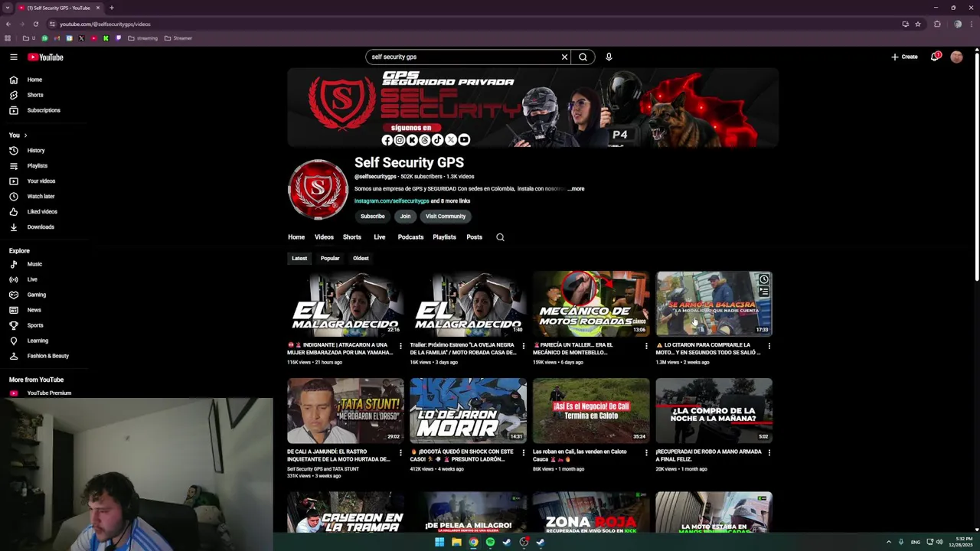This screenshot has width=980, height=551.
Task: Sort videos by Latest
Action: coord(299,259)
